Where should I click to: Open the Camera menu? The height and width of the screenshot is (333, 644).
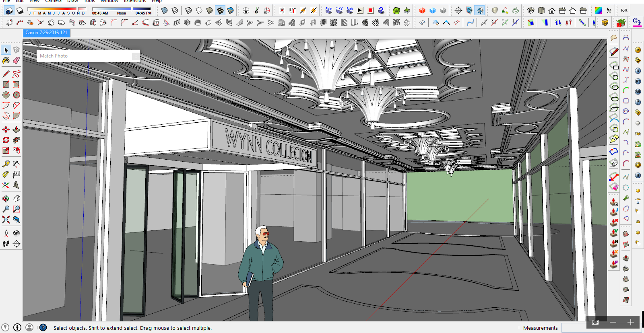click(53, 1)
